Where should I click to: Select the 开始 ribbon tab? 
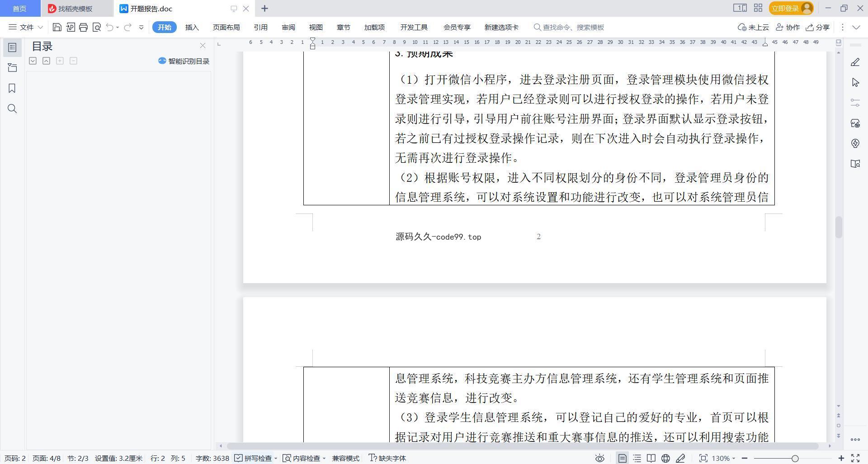[x=165, y=27]
